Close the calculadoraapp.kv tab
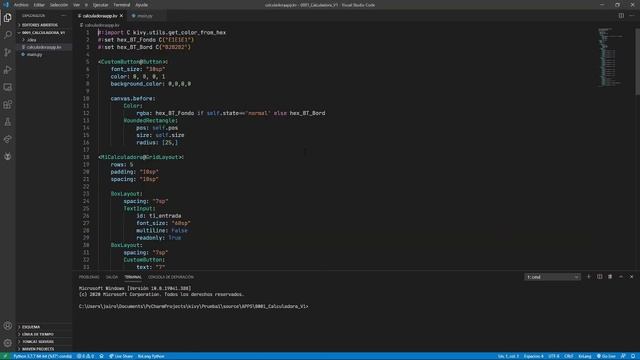640x360 pixels. pyautogui.click(x=121, y=16)
